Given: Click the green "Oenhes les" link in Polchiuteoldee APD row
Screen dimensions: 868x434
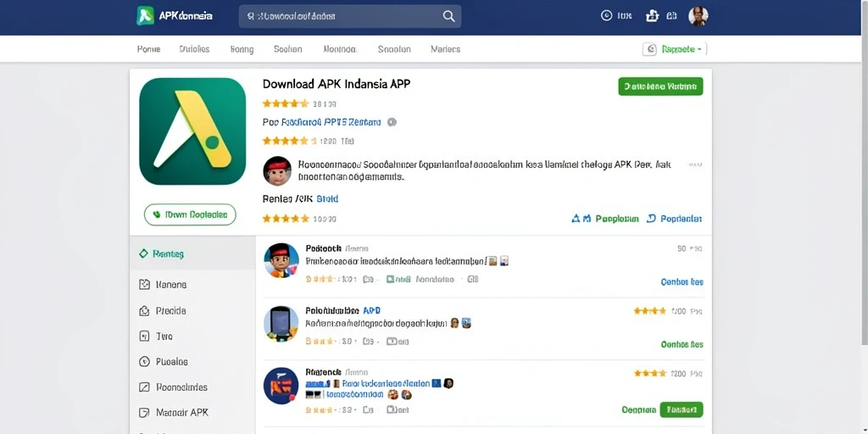Looking at the screenshot, I should pos(682,344).
